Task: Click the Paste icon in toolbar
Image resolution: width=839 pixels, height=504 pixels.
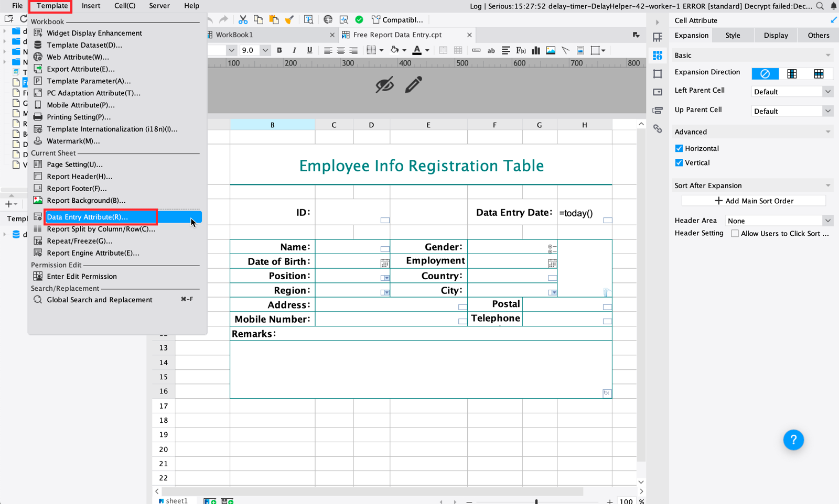Action: pos(274,20)
